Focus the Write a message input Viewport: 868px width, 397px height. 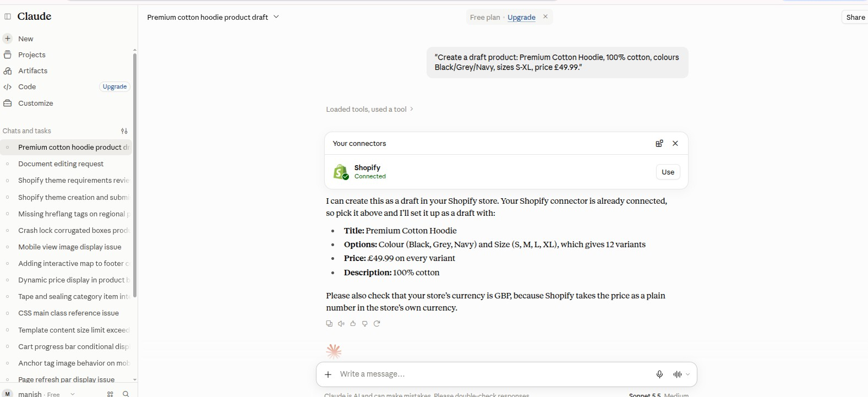pos(493,374)
